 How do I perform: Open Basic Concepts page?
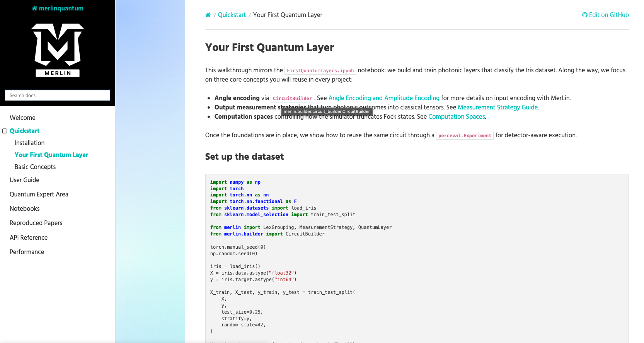(x=35, y=167)
